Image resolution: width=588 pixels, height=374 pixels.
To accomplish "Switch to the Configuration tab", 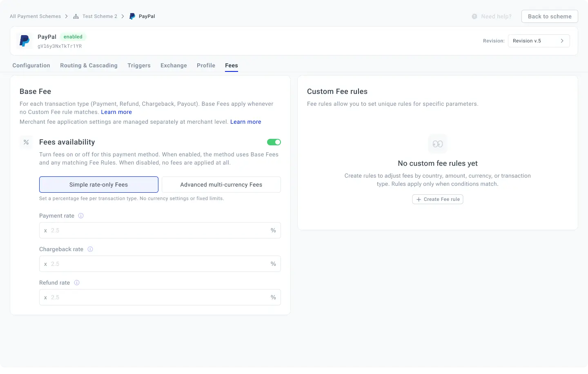I will (x=31, y=65).
